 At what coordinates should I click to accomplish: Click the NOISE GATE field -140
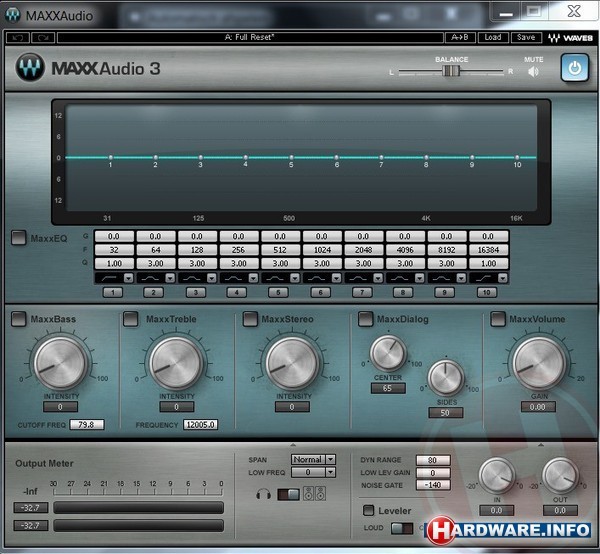(433, 485)
